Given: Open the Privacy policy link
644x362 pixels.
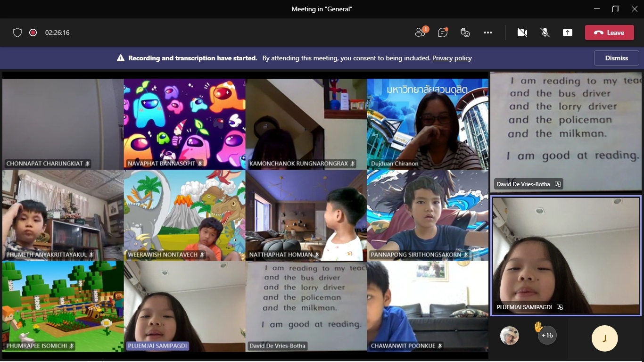Looking at the screenshot, I should [452, 58].
